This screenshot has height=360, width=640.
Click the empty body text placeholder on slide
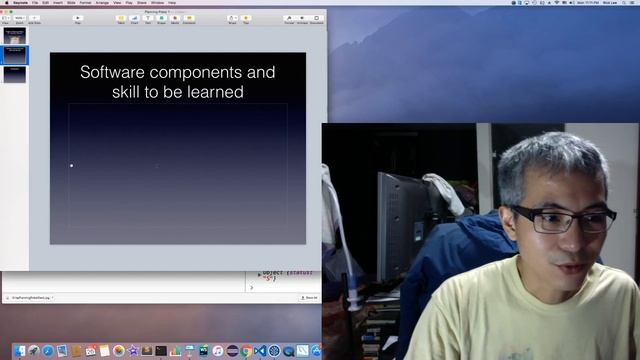[178, 165]
